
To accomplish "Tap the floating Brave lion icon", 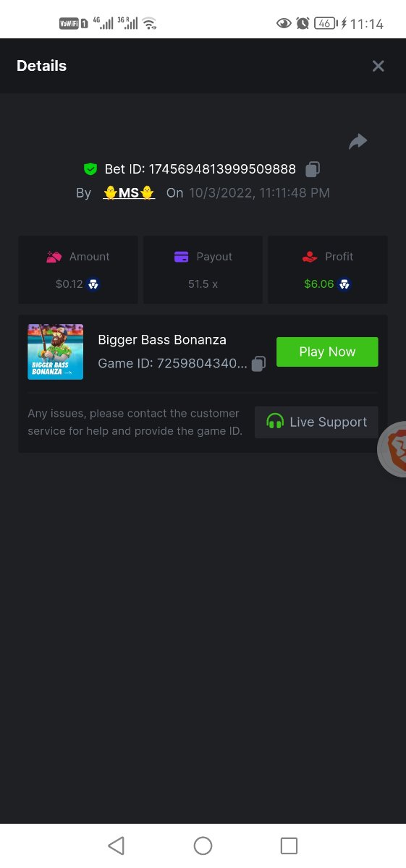I will 393,449.
